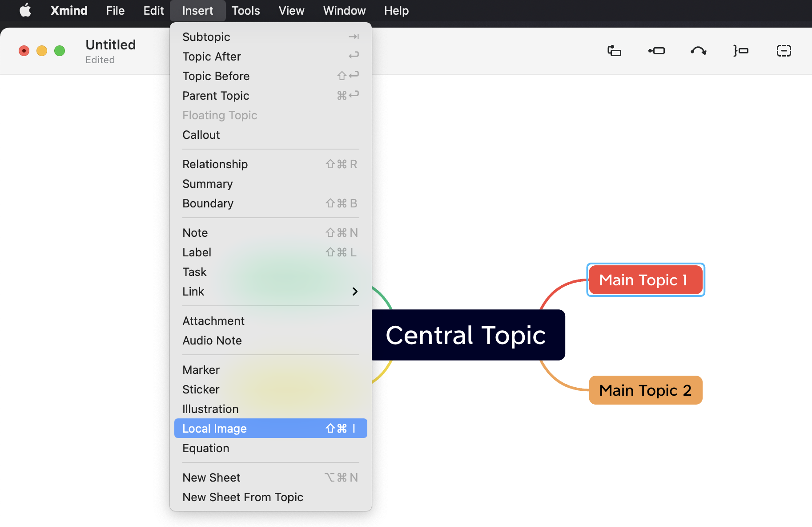Open the View menu
This screenshot has height=527, width=812.
[291, 10]
